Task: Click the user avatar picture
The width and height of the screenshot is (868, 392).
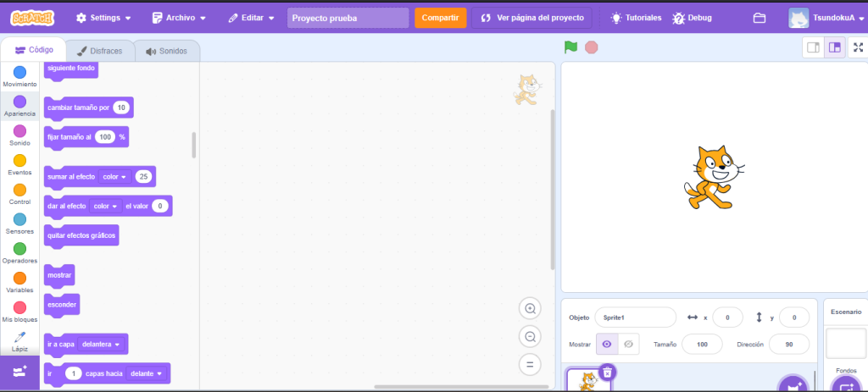Action: click(798, 18)
